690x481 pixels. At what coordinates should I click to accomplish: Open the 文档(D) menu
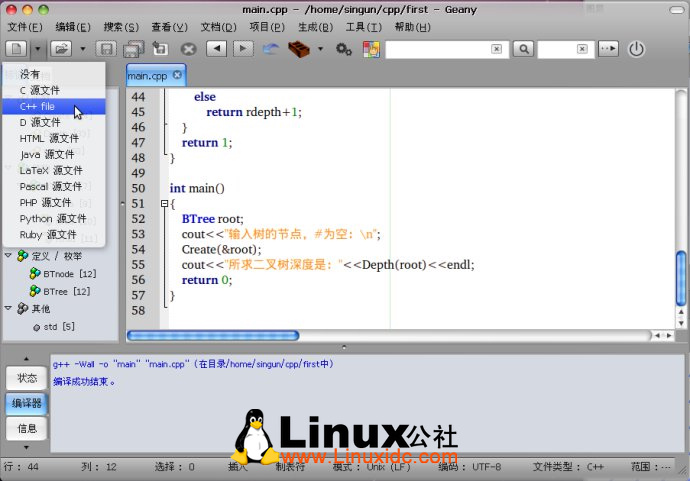click(218, 27)
